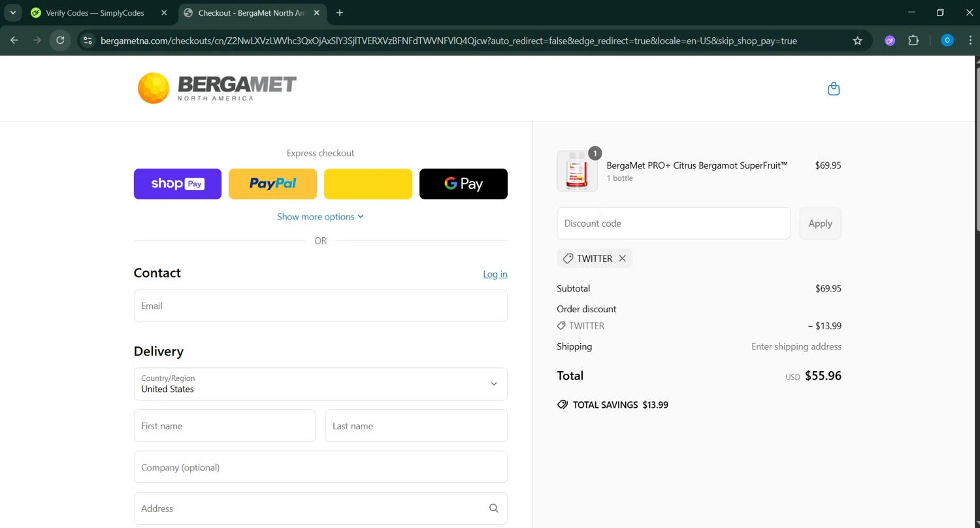Minimize the browser window
Viewport: 980px width, 528px height.
tap(911, 12)
